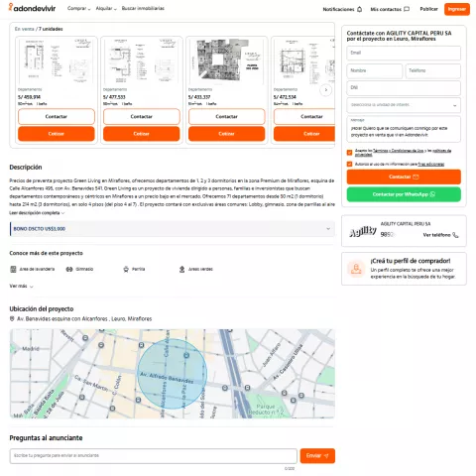Click the adondevivir logo

pyautogui.click(x=32, y=8)
